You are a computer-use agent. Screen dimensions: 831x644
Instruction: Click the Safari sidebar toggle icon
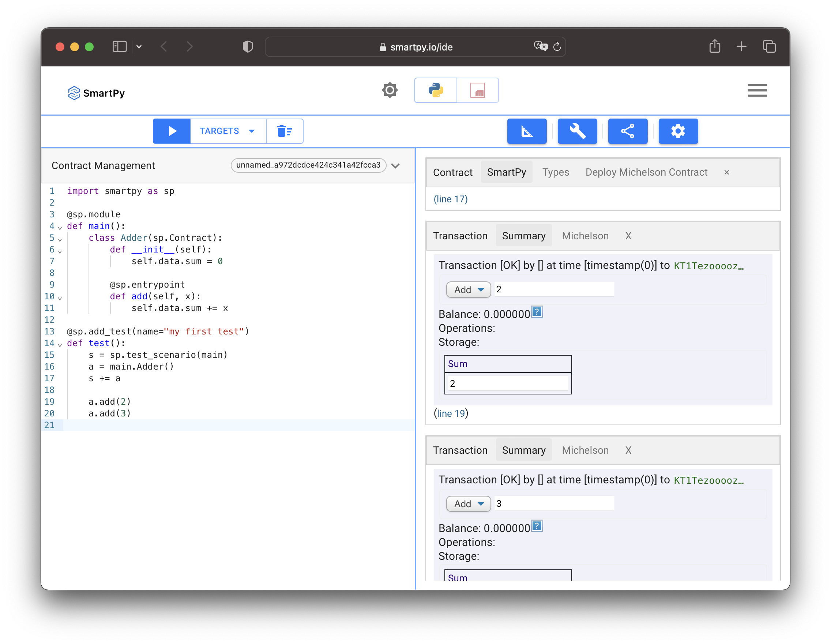pyautogui.click(x=119, y=46)
